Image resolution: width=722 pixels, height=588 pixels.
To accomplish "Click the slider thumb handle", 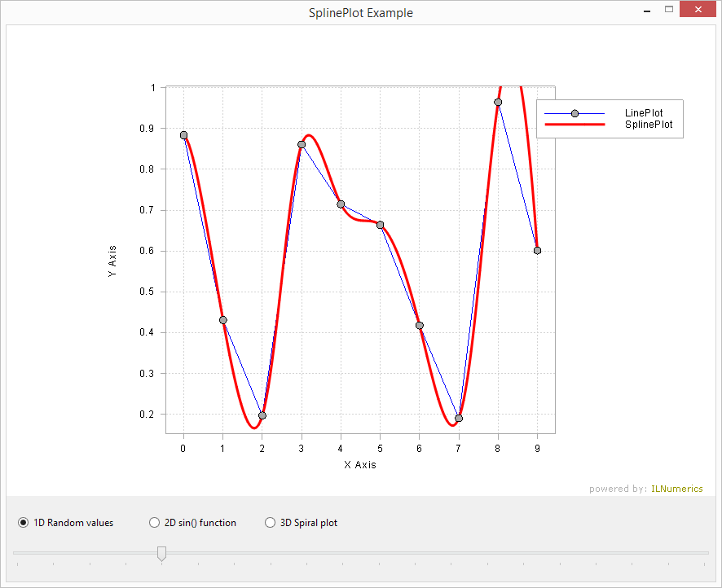I will click(x=161, y=554).
